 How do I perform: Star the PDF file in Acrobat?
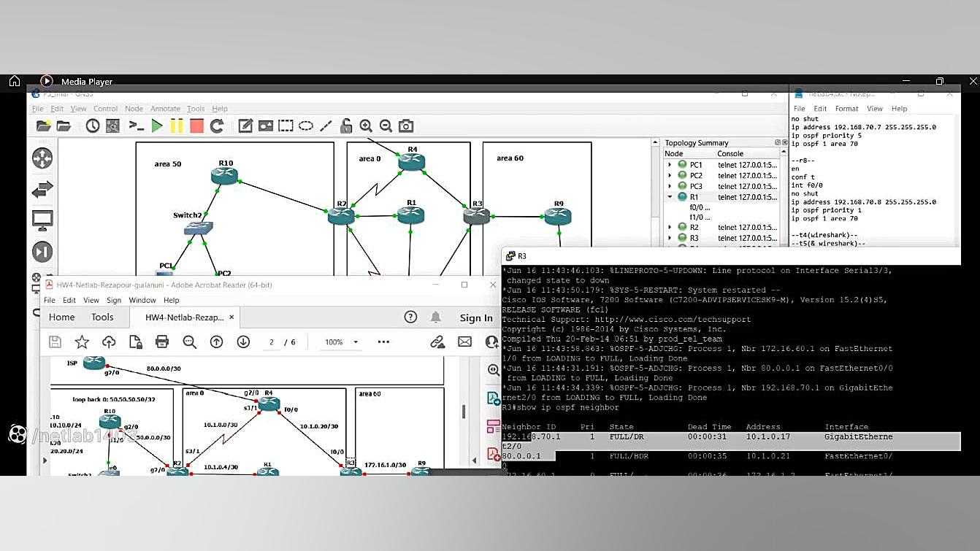click(82, 342)
